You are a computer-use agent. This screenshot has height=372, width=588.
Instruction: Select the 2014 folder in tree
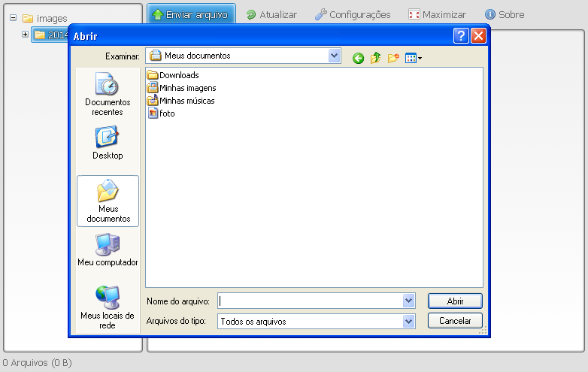[50, 35]
